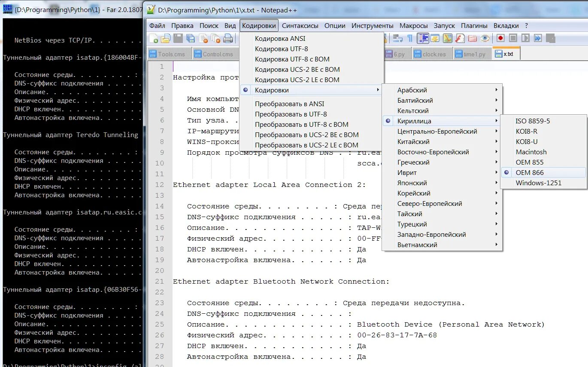The image size is (588, 367).
Task: Open the Синтаксисы menu
Action: coord(300,25)
